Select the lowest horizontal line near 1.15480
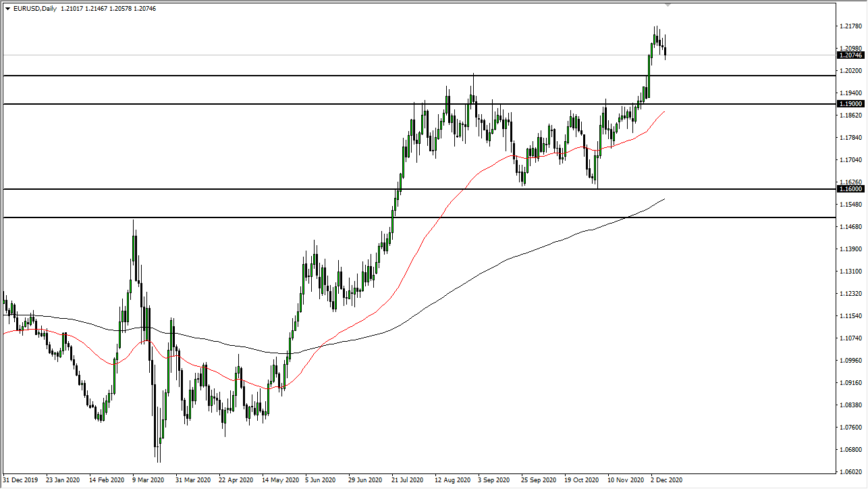The width and height of the screenshot is (868, 489). coord(270,217)
